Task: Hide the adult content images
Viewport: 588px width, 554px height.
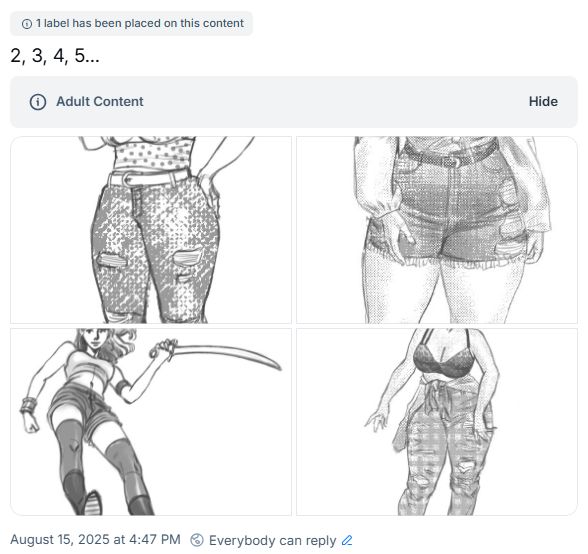Action: (x=543, y=102)
